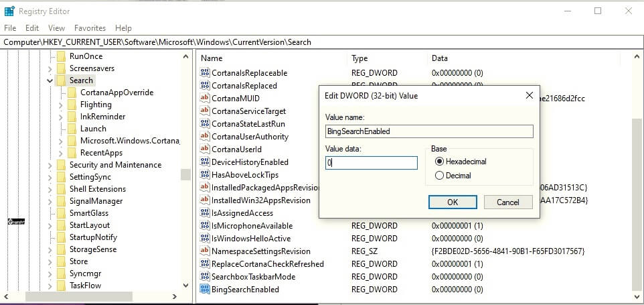Viewport: 644px width, 305px height.
Task: Expand the RecentApps subkey
Action: tap(61, 153)
